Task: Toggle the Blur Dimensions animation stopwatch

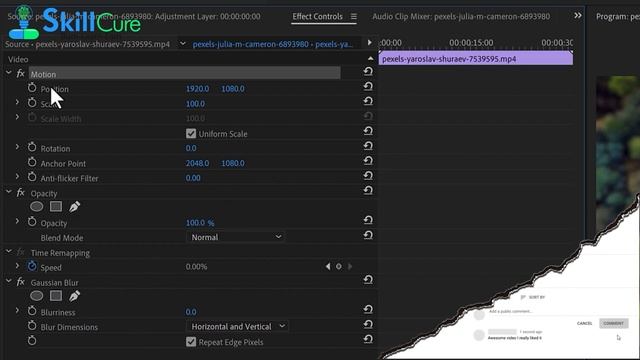Action: pyautogui.click(x=32, y=326)
